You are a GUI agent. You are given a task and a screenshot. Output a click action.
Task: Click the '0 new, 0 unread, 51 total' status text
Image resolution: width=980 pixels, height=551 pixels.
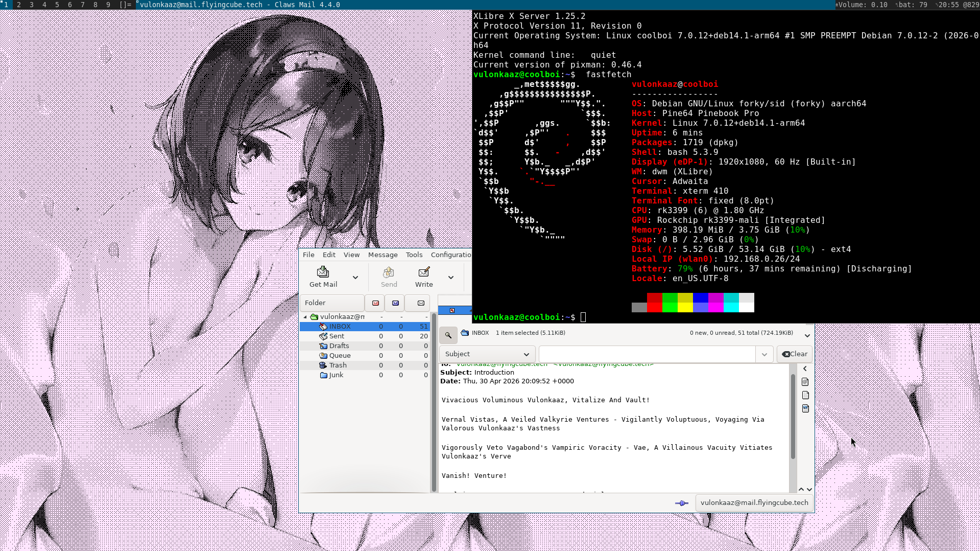pos(742,333)
